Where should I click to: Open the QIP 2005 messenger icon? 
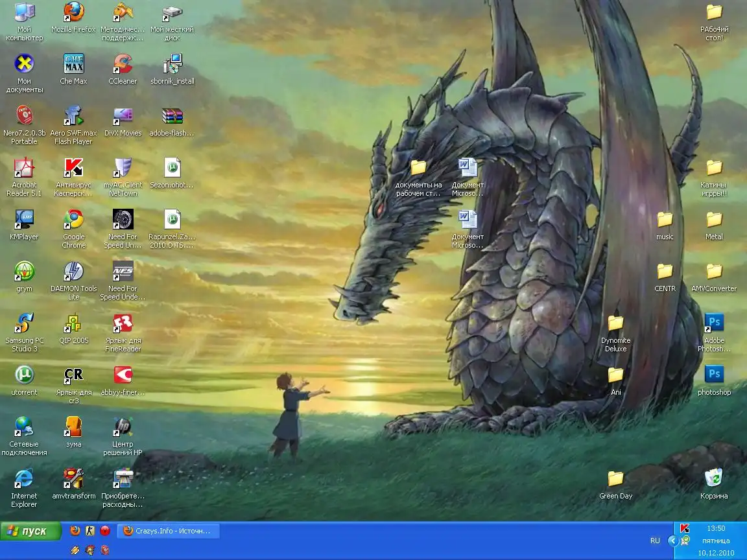tap(73, 323)
